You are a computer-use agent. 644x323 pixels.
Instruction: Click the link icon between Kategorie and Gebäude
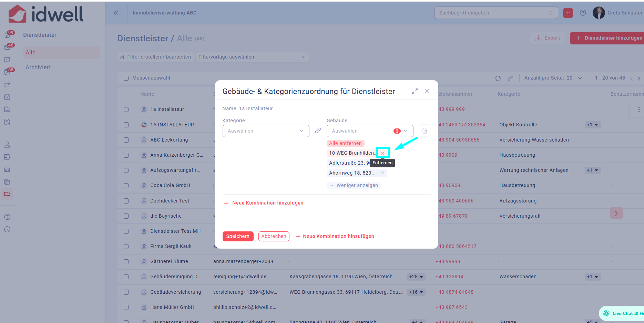tap(318, 131)
